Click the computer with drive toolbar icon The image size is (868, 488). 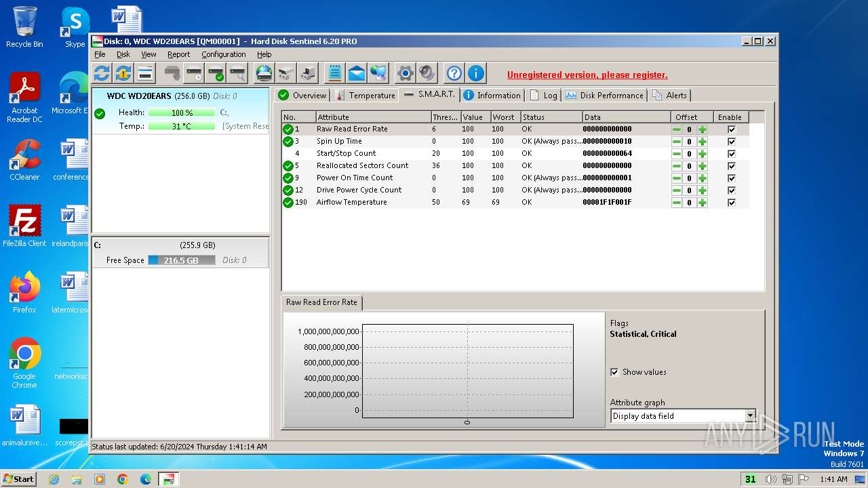pos(308,73)
